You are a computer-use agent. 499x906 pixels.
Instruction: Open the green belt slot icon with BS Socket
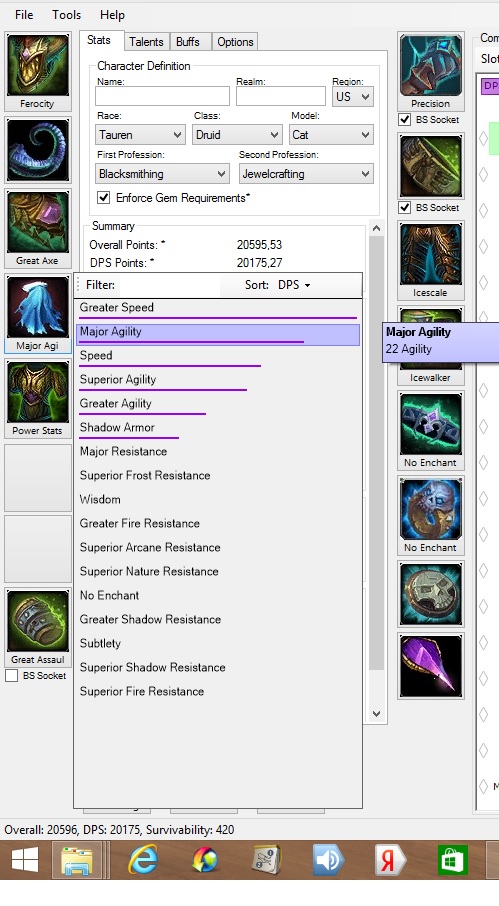pyautogui.click(x=430, y=166)
